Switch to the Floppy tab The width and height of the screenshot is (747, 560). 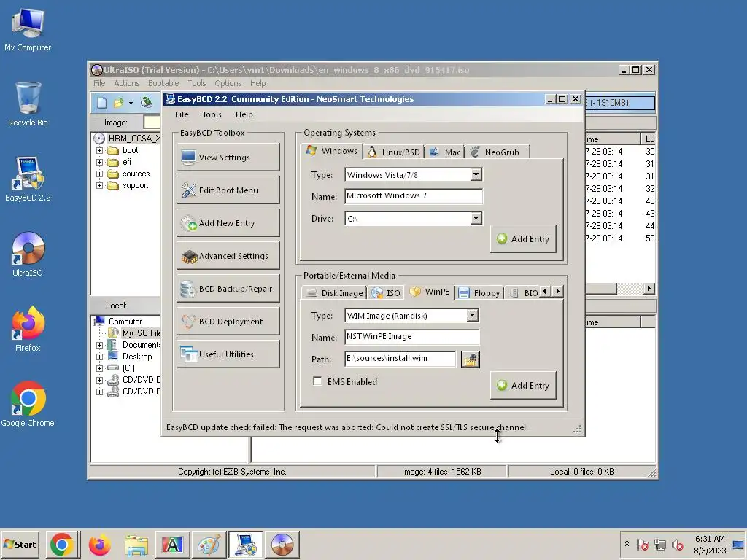point(479,292)
